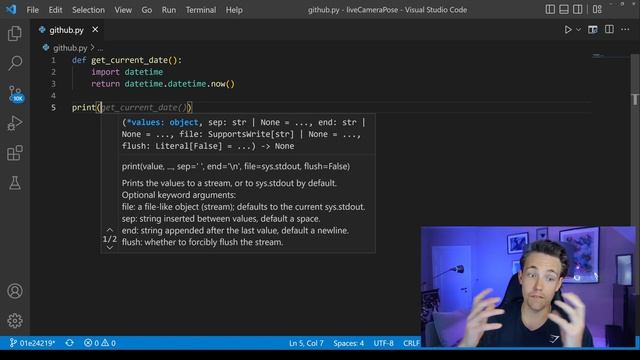Click the webcam video overlay
This screenshot has width=640, height=360.
coord(528,287)
